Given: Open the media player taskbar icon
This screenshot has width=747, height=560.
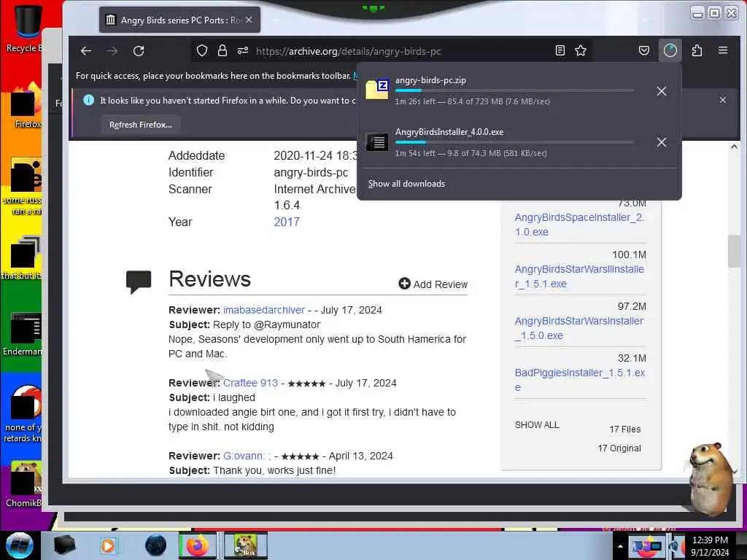Looking at the screenshot, I should (x=108, y=545).
